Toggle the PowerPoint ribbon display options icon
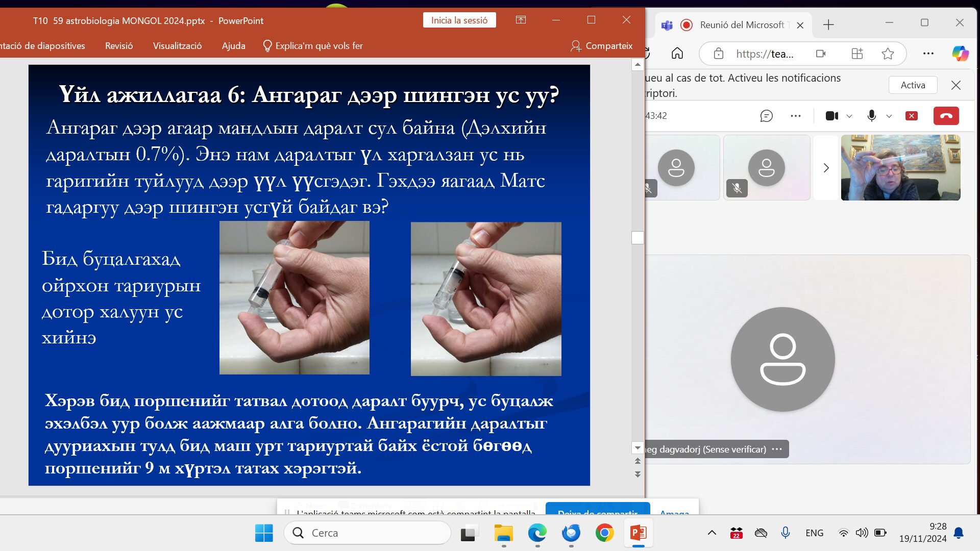Screen dimensions: 980x551 click(521, 20)
